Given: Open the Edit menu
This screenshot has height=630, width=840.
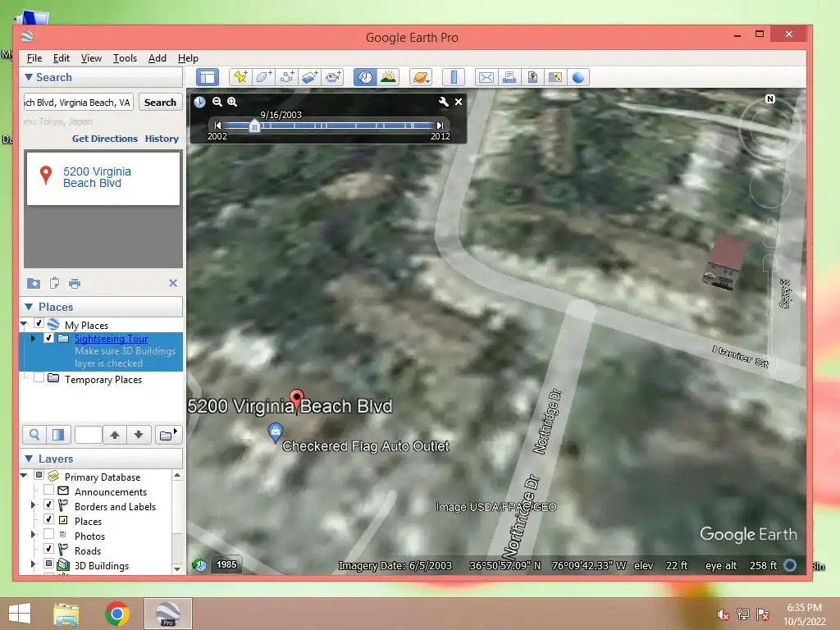Looking at the screenshot, I should (61, 58).
